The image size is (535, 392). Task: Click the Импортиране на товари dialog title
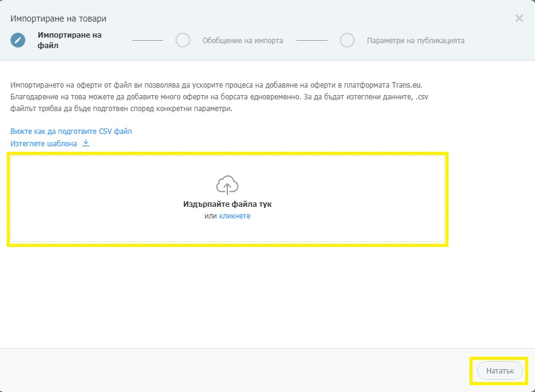[x=58, y=19]
